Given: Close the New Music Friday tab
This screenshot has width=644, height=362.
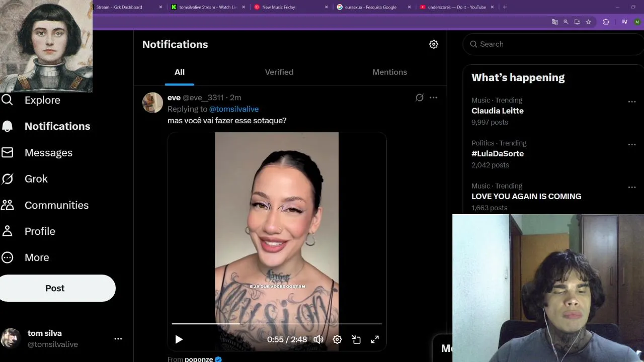Looking at the screenshot, I should pyautogui.click(x=327, y=7).
